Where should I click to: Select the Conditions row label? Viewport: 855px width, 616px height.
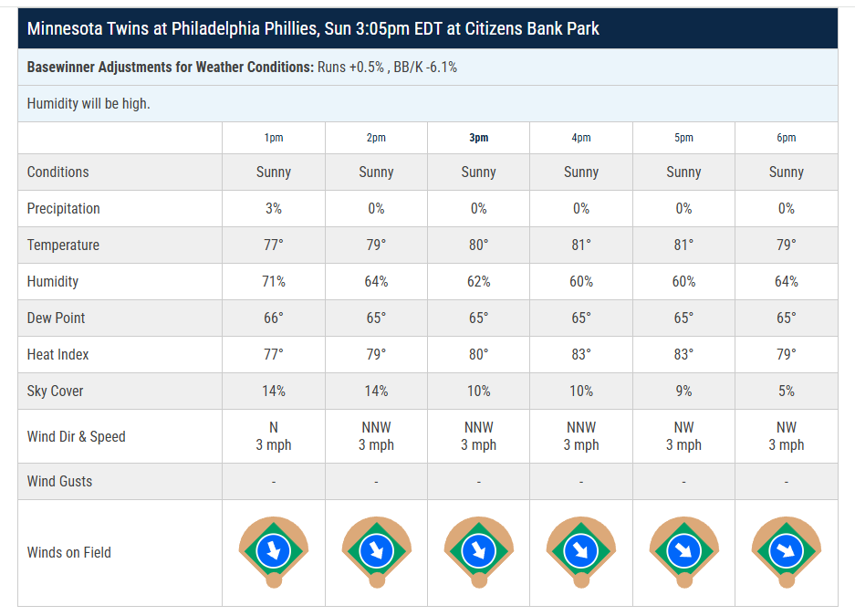pos(58,172)
